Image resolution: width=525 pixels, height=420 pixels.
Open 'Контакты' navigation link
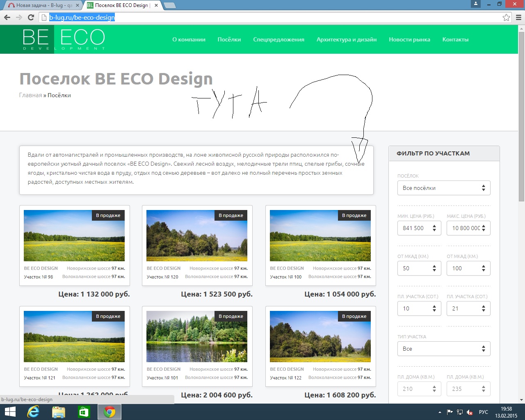tap(455, 39)
